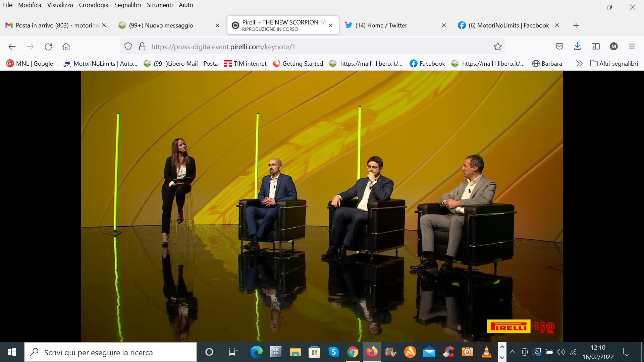Open the Altri segnalibri folder
Viewport: 644px width, 362px height.
pyautogui.click(x=614, y=63)
